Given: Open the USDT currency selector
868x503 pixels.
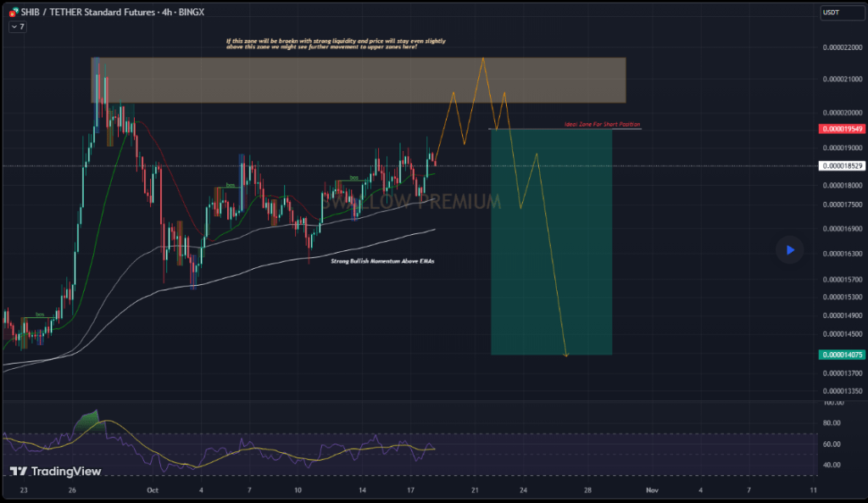Looking at the screenshot, I should 842,12.
